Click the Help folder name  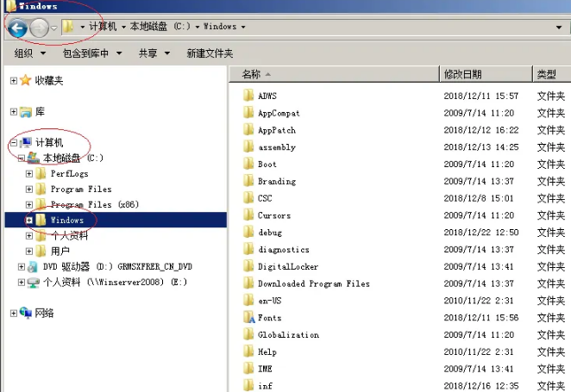[x=267, y=352]
